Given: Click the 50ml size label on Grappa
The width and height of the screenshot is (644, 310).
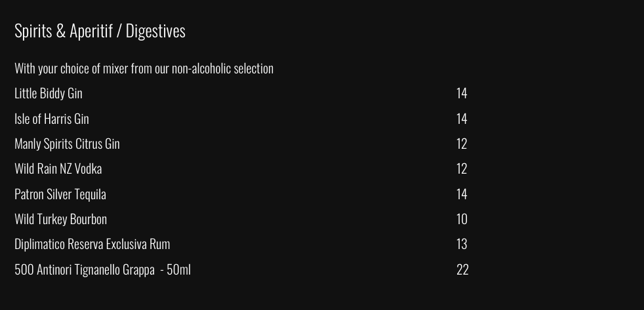Looking at the screenshot, I should 178,269.
